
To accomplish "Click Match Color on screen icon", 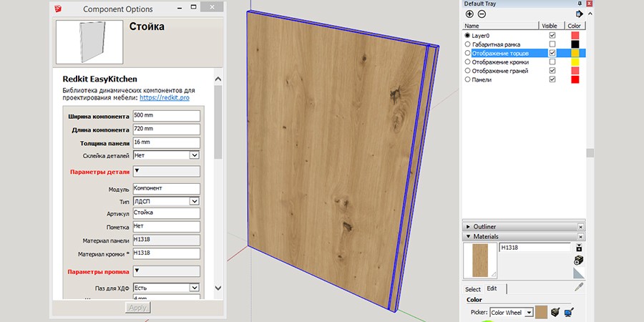I will click(x=569, y=312).
